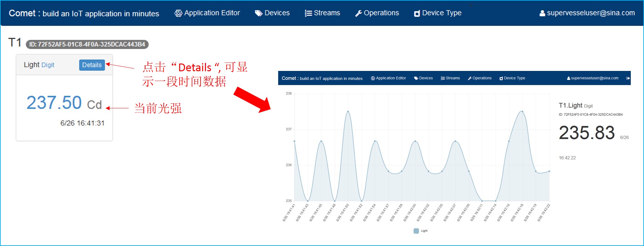Screen dimensions: 644x246
Task: Click the chart peak point above 16:42:18
Action: pyautogui.click(x=522, y=112)
